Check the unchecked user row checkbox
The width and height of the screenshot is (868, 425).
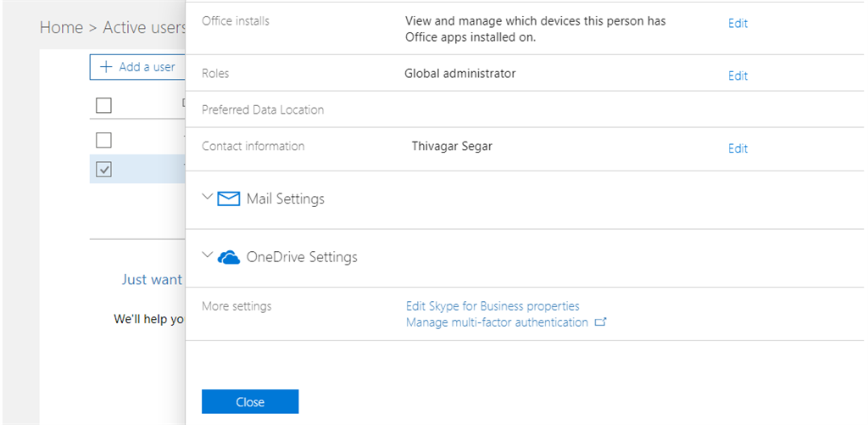[103, 139]
